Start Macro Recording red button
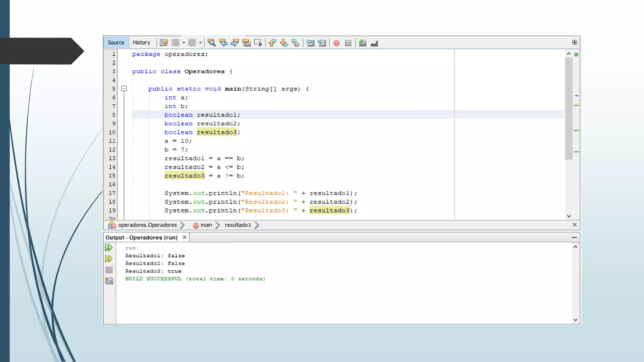The height and width of the screenshot is (362, 644). pyautogui.click(x=336, y=43)
